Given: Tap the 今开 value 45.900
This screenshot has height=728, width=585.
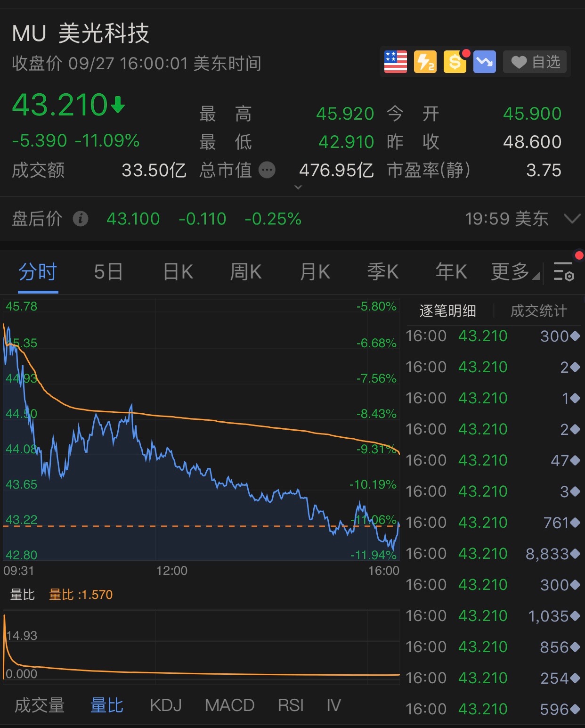Looking at the screenshot, I should 532,114.
